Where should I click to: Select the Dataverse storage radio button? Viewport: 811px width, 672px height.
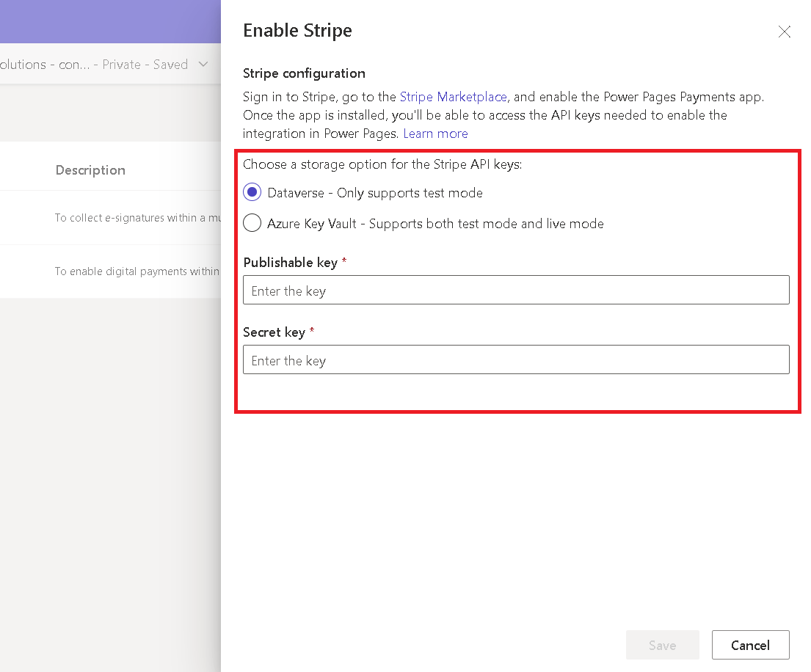[x=252, y=193]
